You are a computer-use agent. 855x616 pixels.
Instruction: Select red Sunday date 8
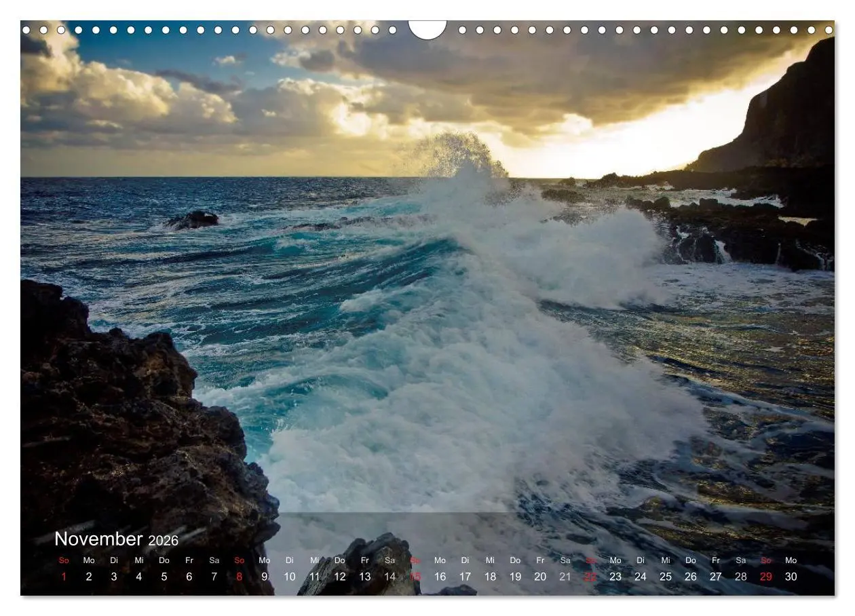pos(240,577)
